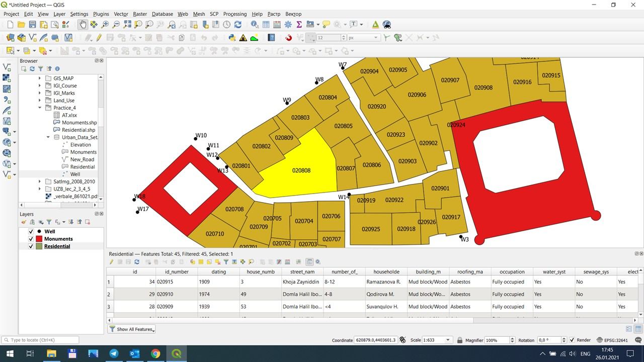Open the Raster menu

click(x=140, y=14)
